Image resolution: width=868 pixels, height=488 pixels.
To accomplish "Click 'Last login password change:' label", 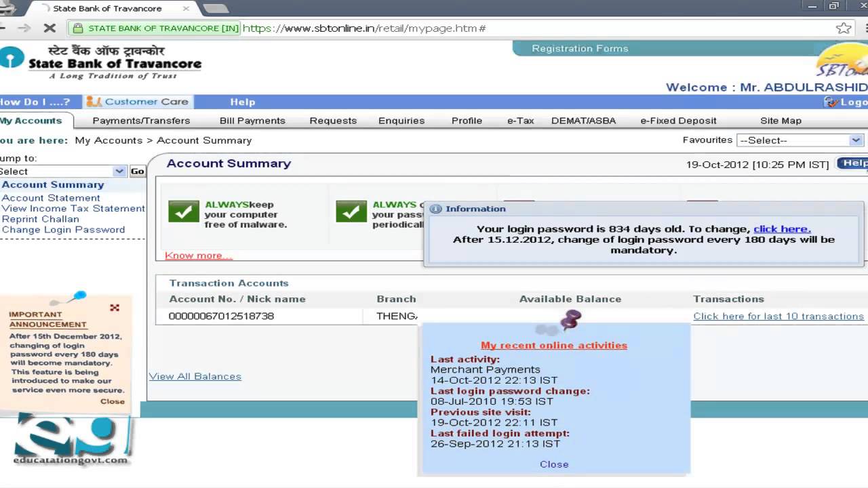I will click(x=510, y=391).
